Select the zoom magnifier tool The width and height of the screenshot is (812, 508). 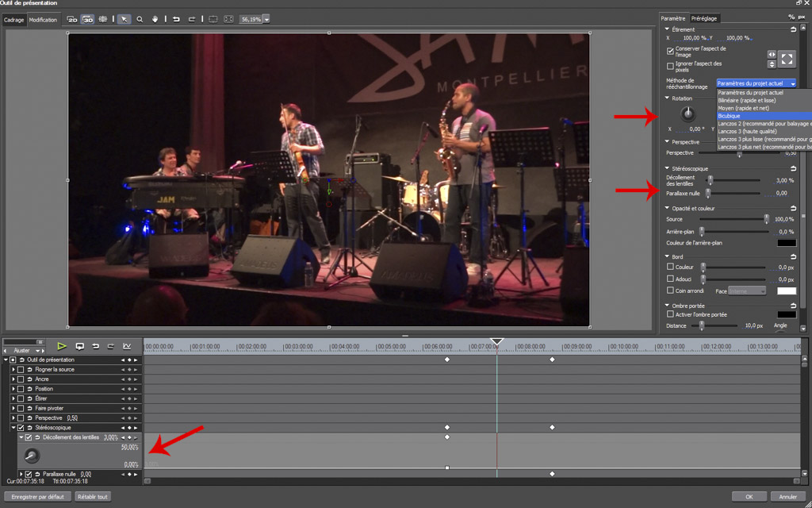140,19
